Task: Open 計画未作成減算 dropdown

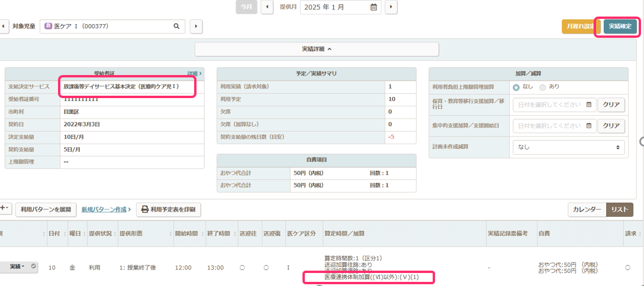Action: coord(569,147)
